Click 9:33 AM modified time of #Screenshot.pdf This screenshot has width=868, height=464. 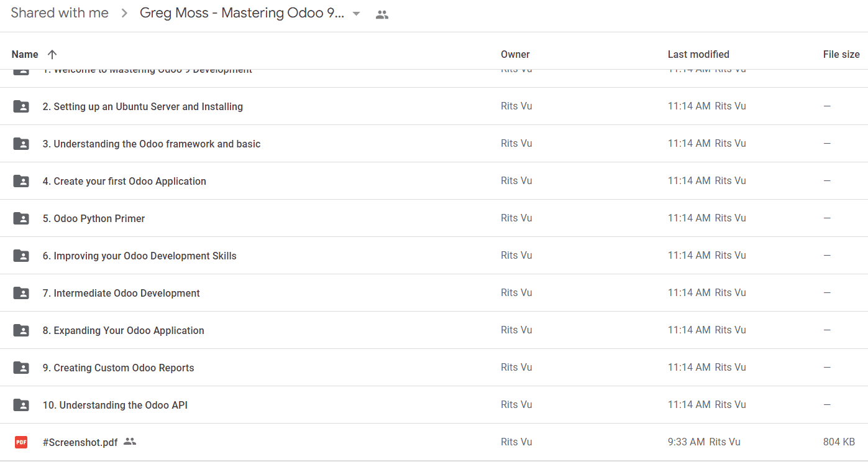point(687,442)
